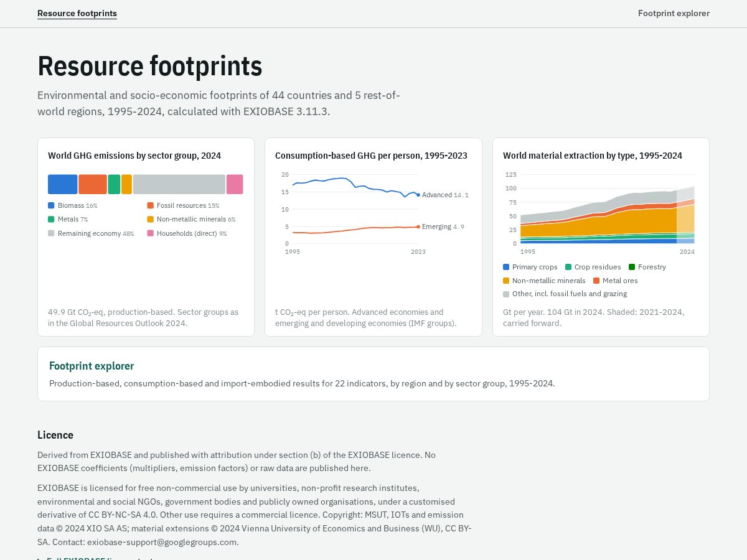Click the Metals 7% legend label
The width and height of the screenshot is (747, 560).
point(73,219)
